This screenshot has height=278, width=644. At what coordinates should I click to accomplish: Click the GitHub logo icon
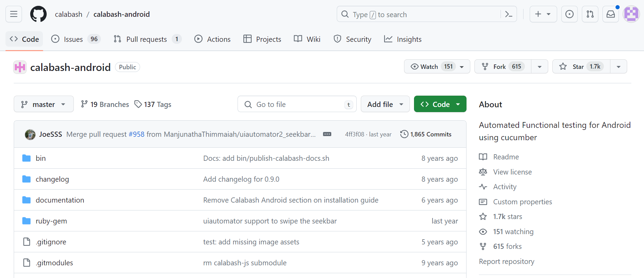pyautogui.click(x=38, y=14)
